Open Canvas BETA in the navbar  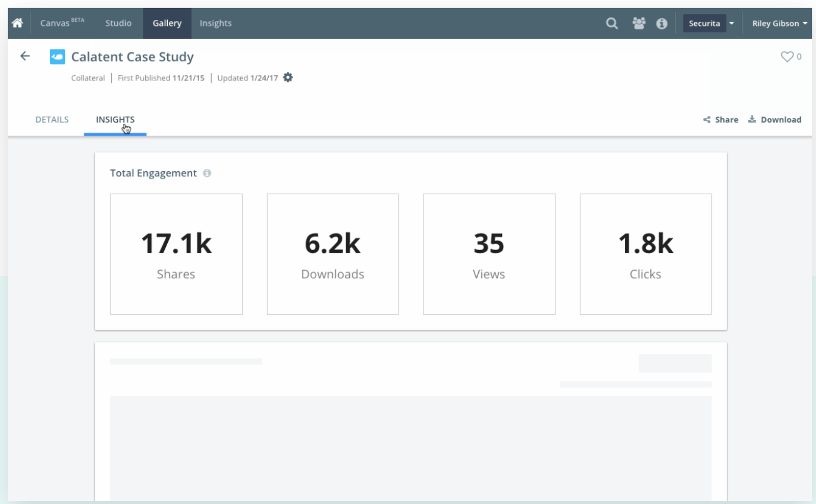point(62,23)
